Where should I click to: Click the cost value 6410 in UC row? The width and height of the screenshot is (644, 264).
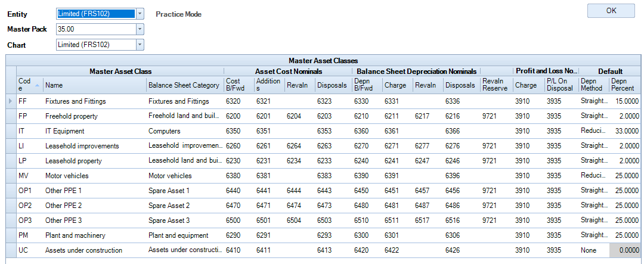tap(239, 250)
